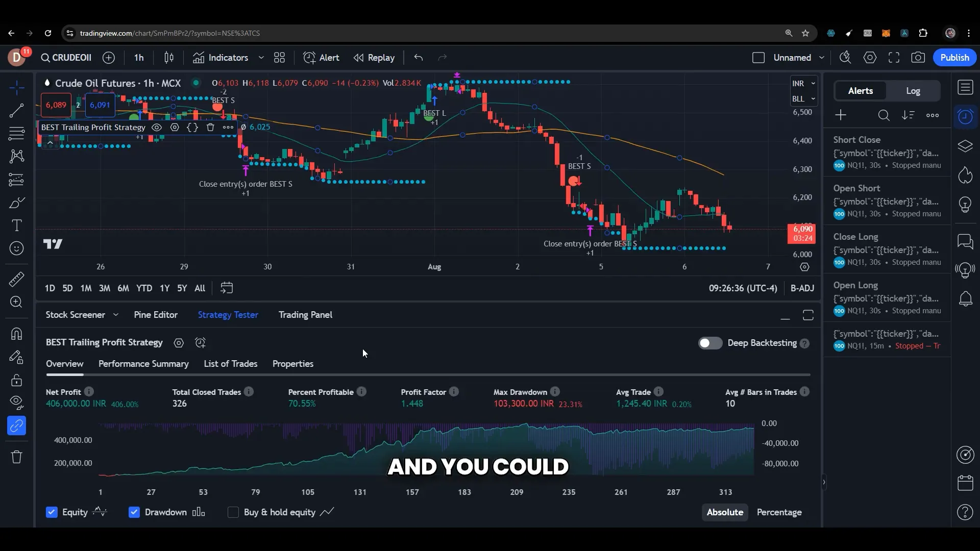
Task: Open the List of Trades tab
Action: [x=230, y=364]
